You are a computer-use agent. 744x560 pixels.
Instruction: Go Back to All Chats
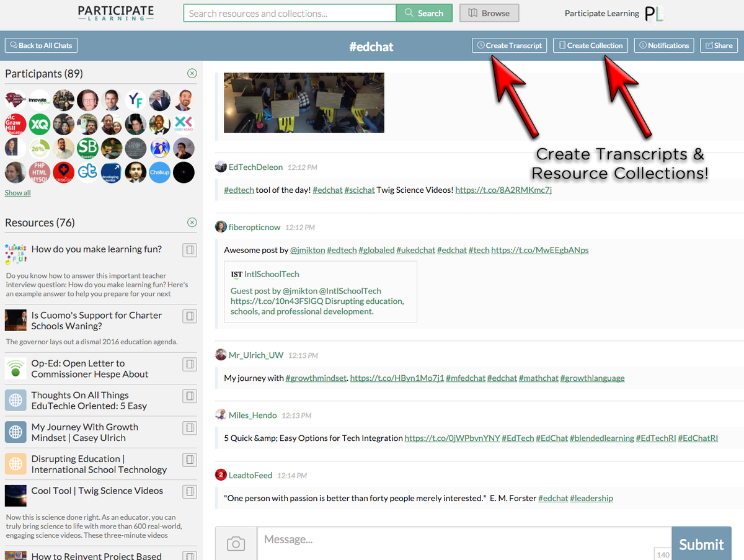point(41,45)
